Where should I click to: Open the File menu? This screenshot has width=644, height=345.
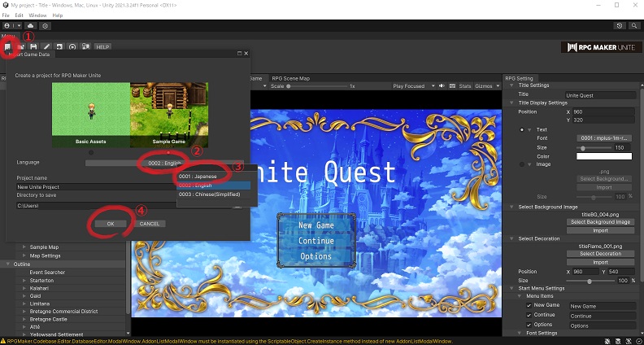pos(6,15)
